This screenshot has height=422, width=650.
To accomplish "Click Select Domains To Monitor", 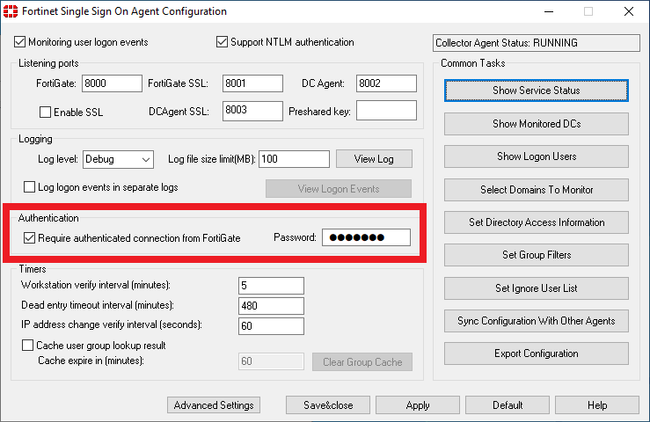I will [536, 189].
